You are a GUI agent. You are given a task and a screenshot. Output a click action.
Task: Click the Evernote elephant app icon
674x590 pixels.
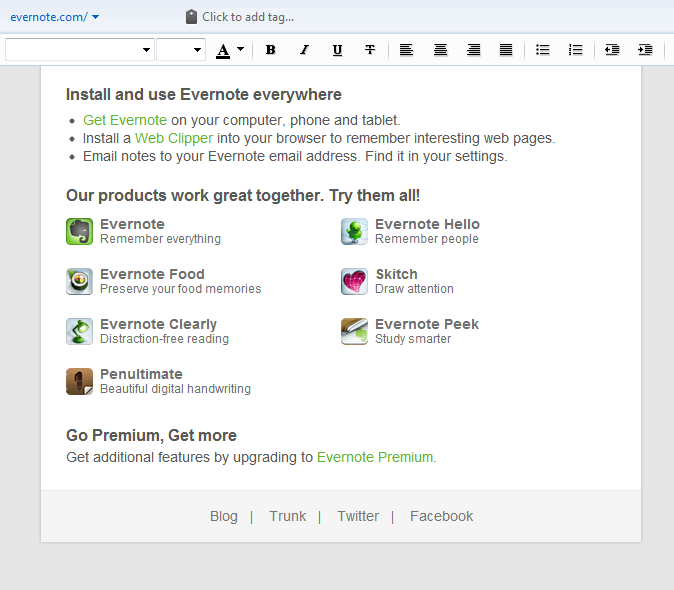80,231
